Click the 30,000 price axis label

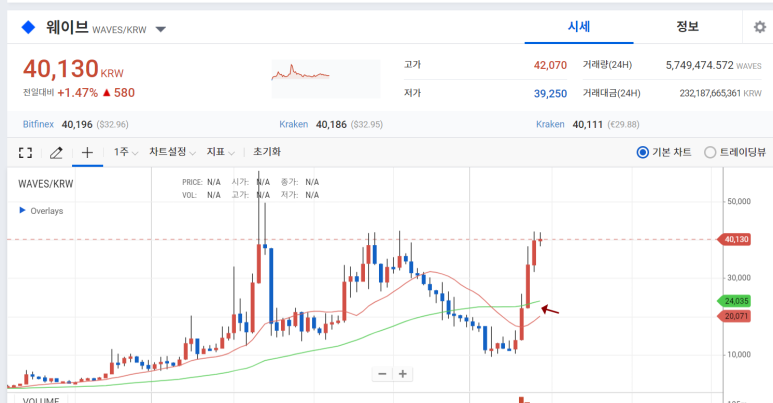pyautogui.click(x=739, y=278)
